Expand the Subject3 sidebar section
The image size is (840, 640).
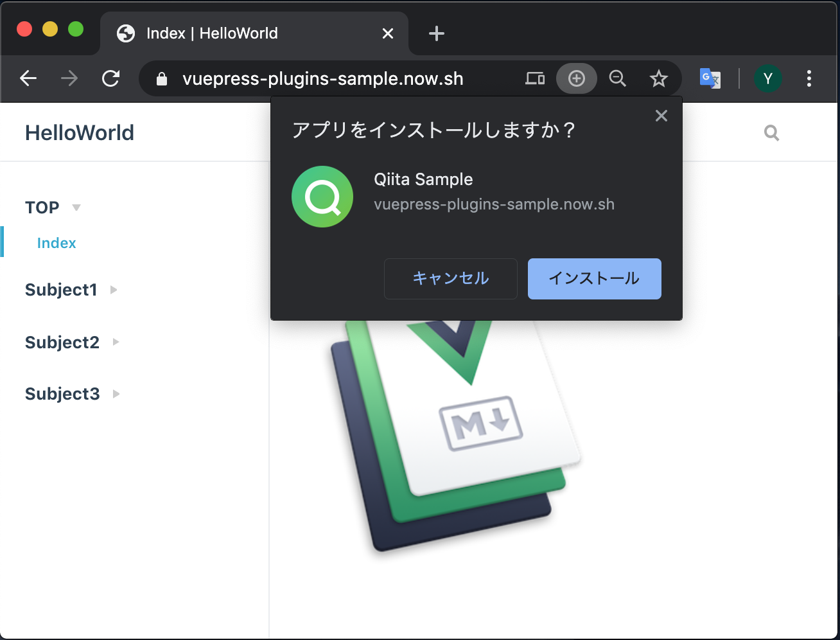[x=73, y=393]
